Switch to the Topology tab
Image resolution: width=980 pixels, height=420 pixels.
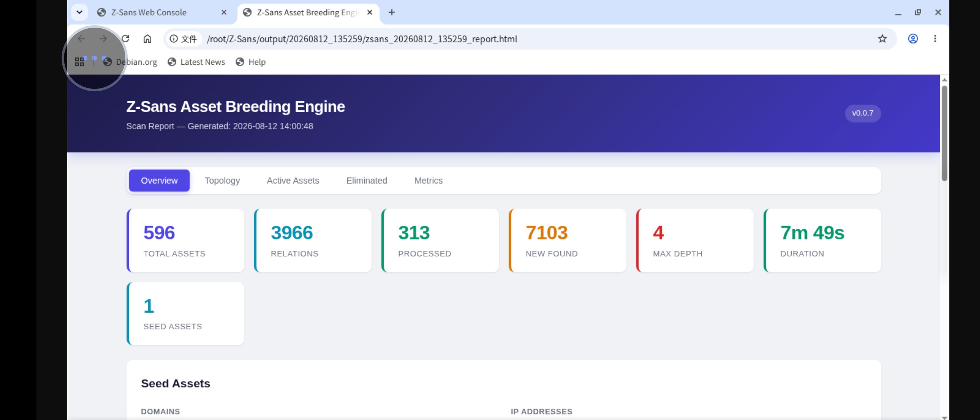pos(222,180)
